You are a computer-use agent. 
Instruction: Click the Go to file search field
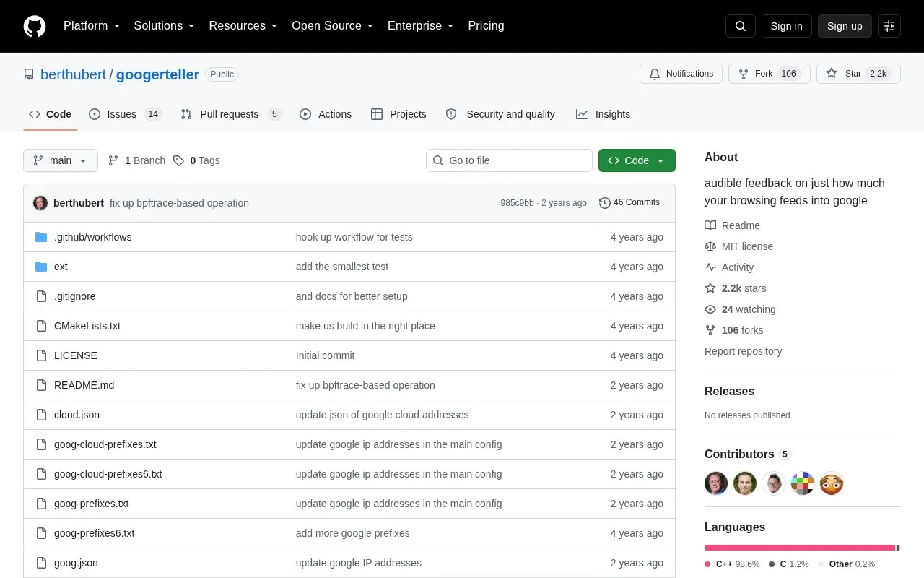coord(509,160)
